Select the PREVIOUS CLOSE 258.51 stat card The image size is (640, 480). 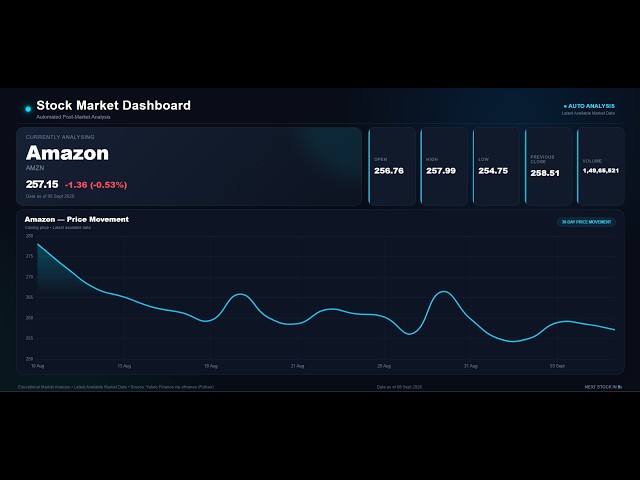(549, 166)
